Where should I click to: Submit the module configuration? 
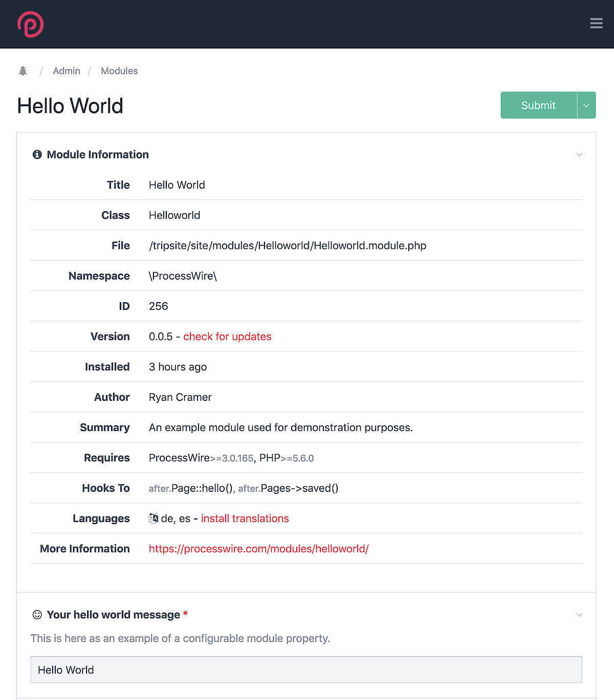tap(539, 105)
